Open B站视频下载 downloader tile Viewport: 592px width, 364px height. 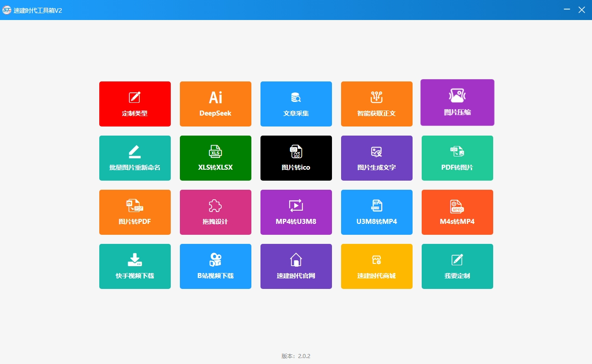(215, 266)
